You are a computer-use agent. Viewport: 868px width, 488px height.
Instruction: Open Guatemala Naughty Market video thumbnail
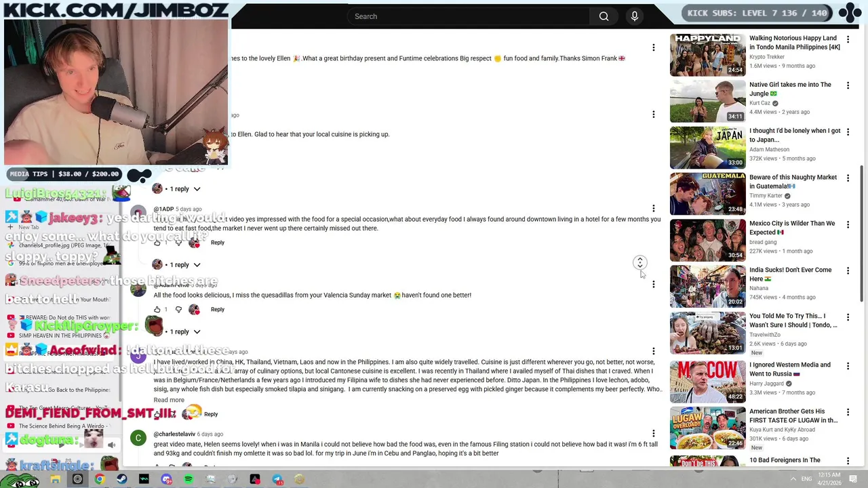707,193
